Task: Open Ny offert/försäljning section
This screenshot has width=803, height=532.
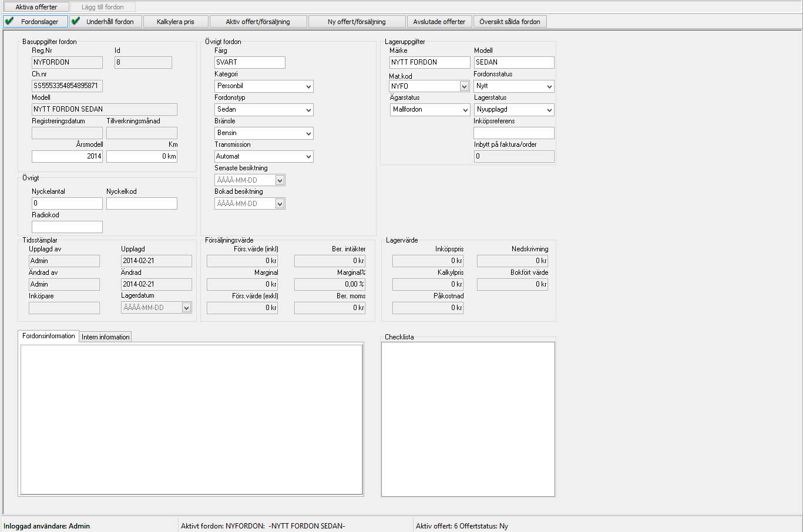Action: [x=357, y=22]
